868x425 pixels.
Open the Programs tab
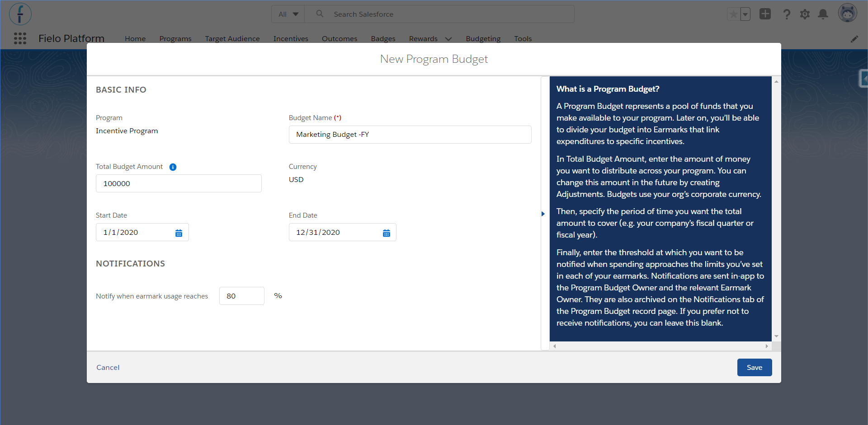coord(175,39)
